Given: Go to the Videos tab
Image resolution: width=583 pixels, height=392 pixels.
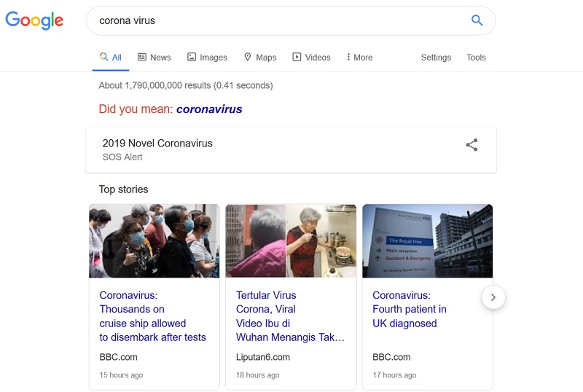Looking at the screenshot, I should pos(311,58).
